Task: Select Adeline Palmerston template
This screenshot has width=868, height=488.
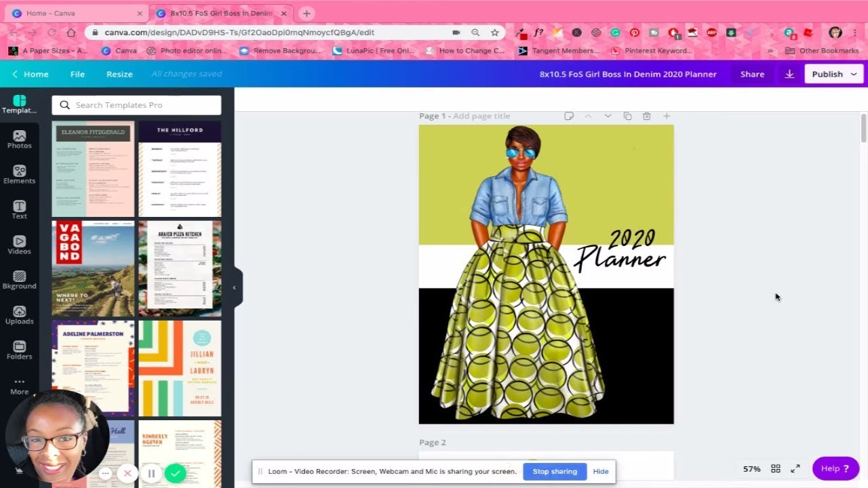Action: 93,368
